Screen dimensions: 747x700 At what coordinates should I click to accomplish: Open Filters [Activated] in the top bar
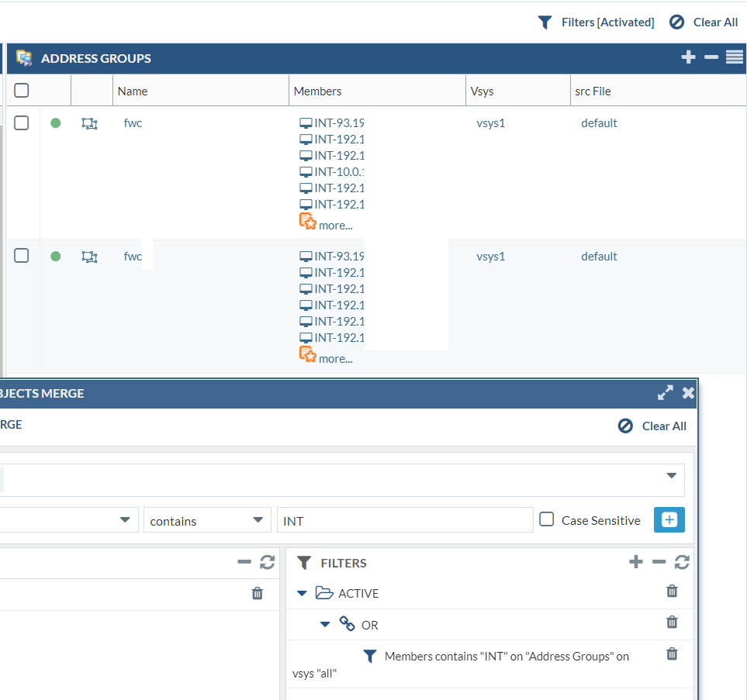click(596, 22)
